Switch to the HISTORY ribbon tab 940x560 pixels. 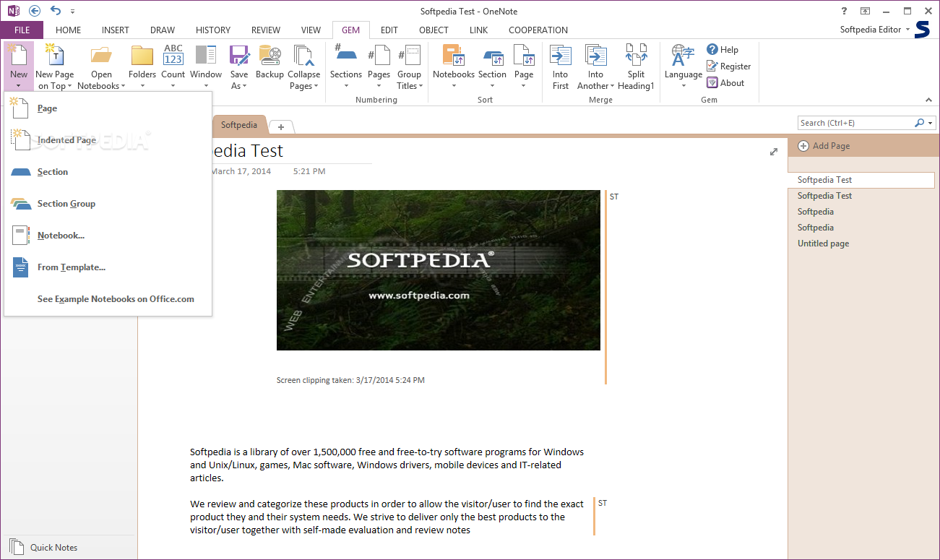pyautogui.click(x=213, y=30)
